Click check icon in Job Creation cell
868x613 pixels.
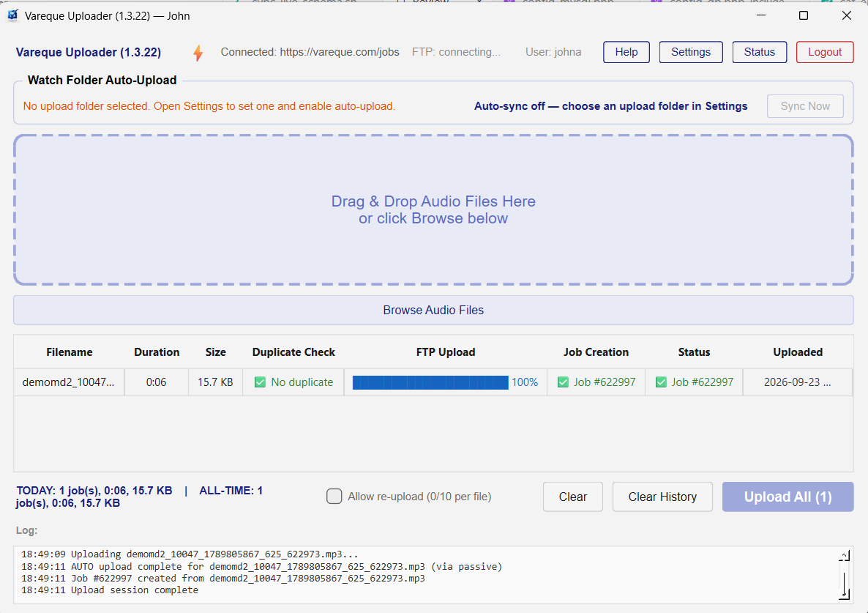563,382
